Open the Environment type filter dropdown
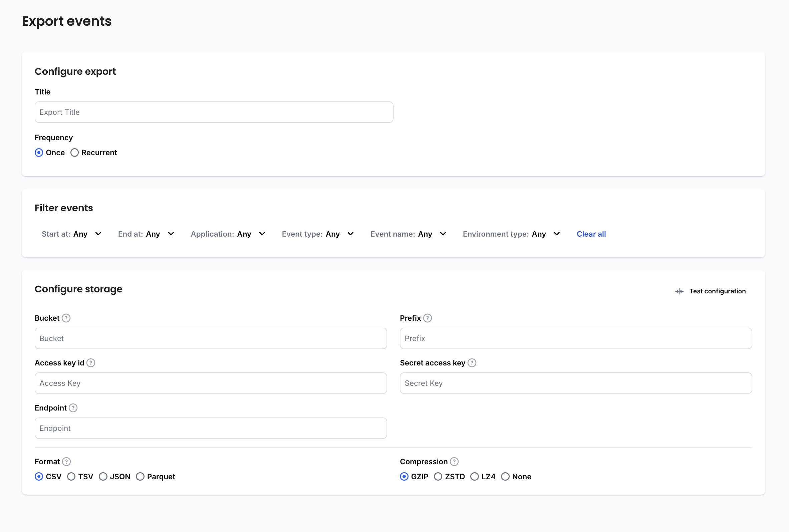The width and height of the screenshot is (789, 532). [512, 234]
